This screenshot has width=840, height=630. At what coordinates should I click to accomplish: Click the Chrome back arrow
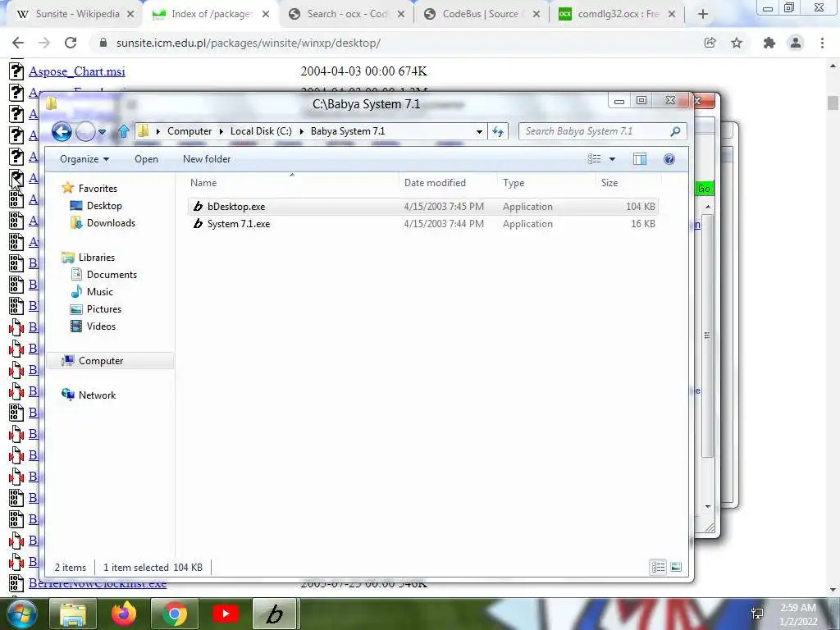[18, 43]
